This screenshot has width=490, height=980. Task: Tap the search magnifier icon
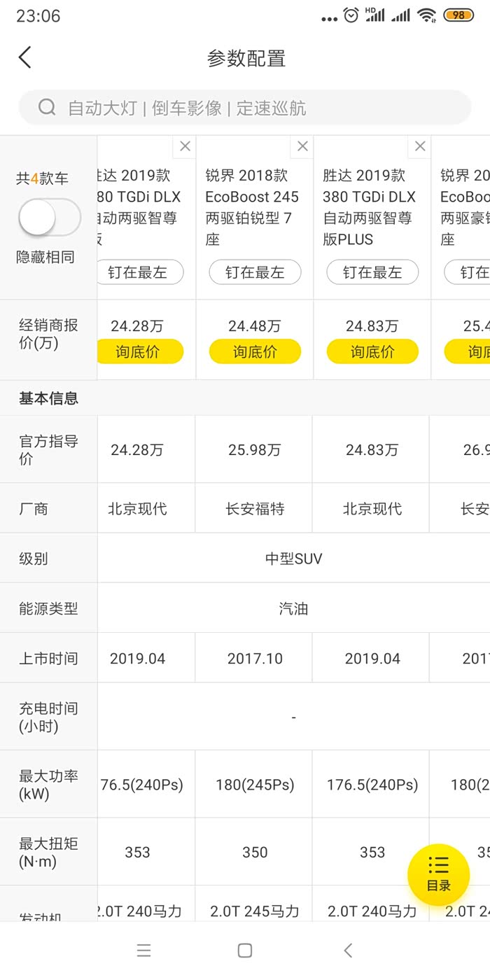coord(47,107)
